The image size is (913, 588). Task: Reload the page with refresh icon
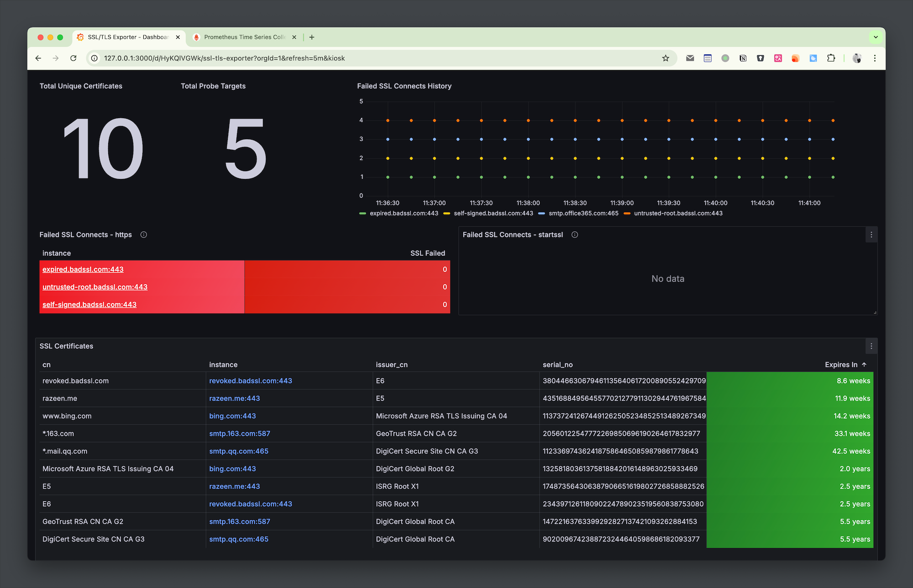[73, 58]
